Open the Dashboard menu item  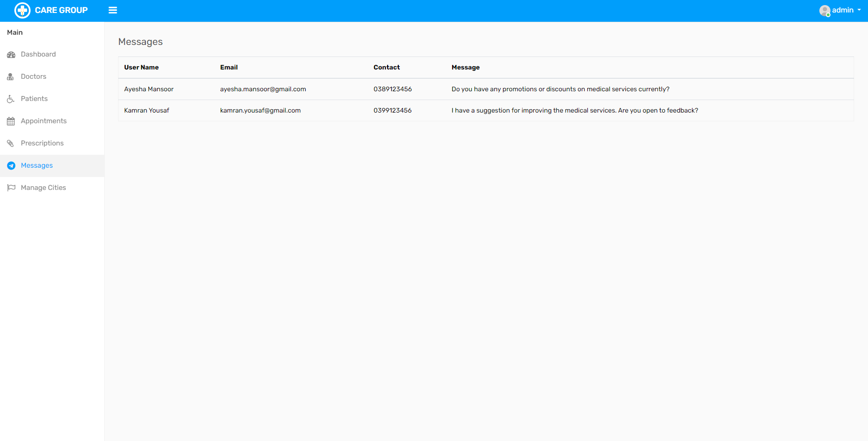click(x=38, y=54)
